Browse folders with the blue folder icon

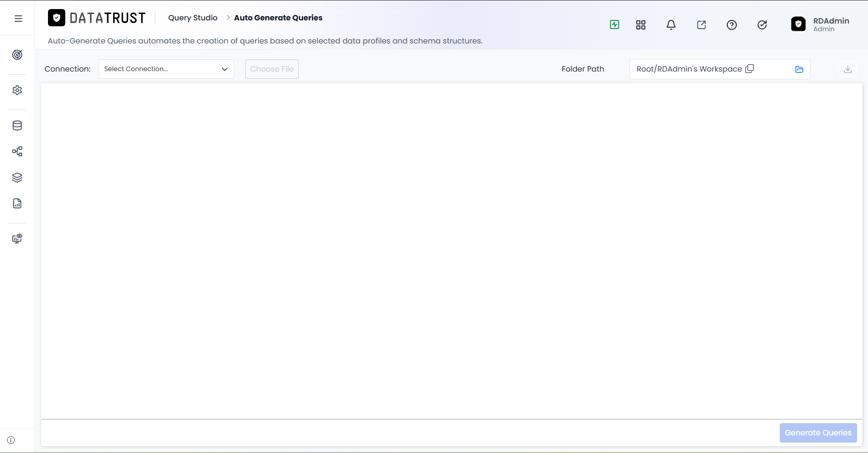[x=799, y=69]
